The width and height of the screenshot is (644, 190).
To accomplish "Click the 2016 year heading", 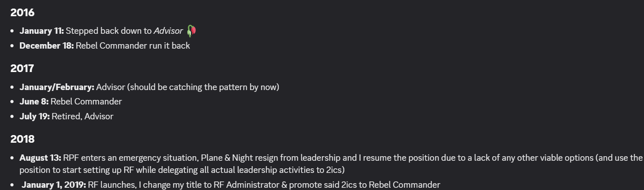I will [23, 13].
